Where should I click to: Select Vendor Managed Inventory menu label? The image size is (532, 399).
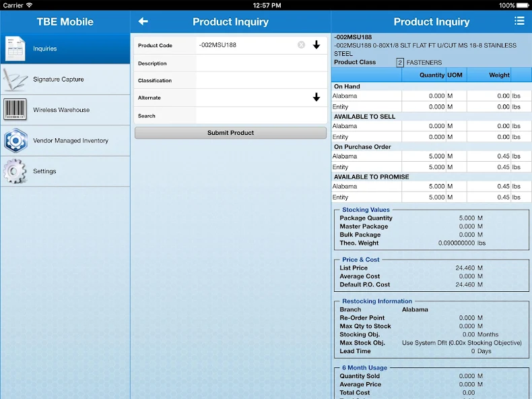click(71, 141)
